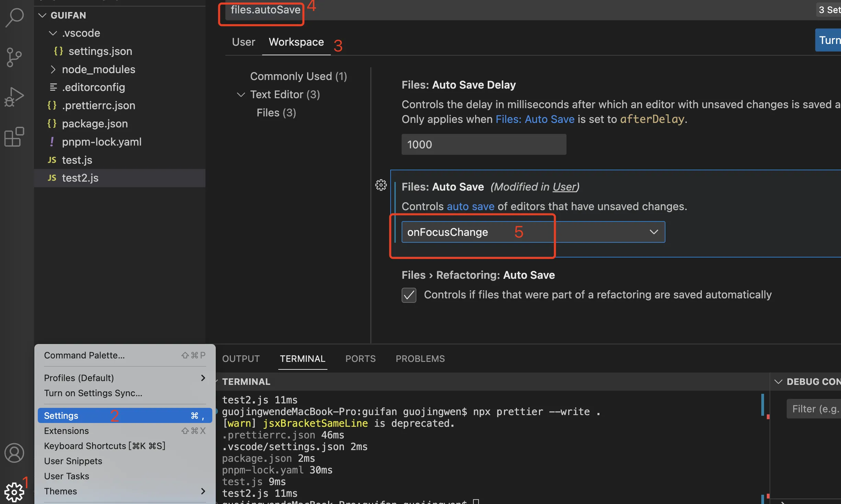Click the Manage gear icon
The width and height of the screenshot is (841, 504).
(14, 492)
